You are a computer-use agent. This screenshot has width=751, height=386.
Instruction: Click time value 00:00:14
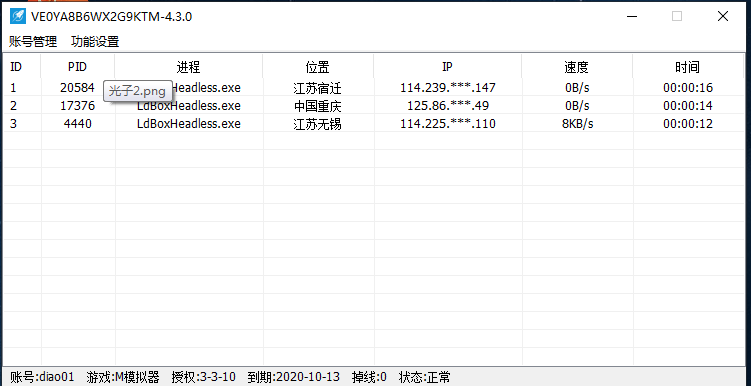tap(688, 105)
